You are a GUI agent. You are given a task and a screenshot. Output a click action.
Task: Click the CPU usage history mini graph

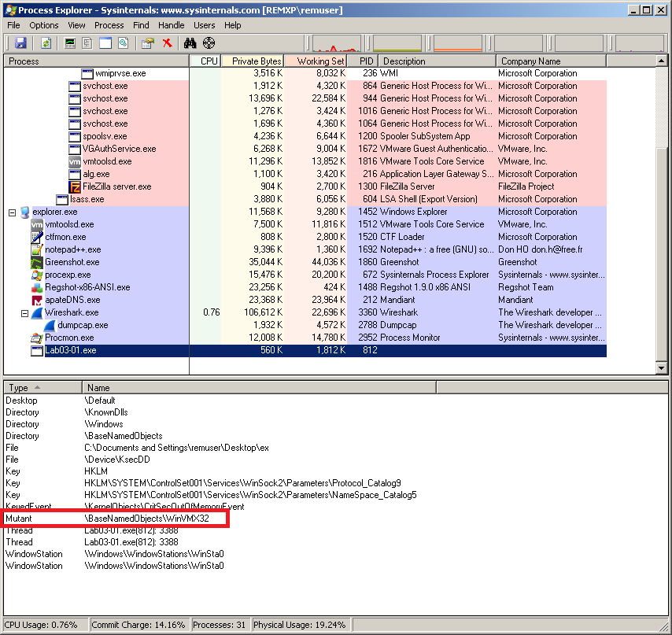(x=336, y=43)
